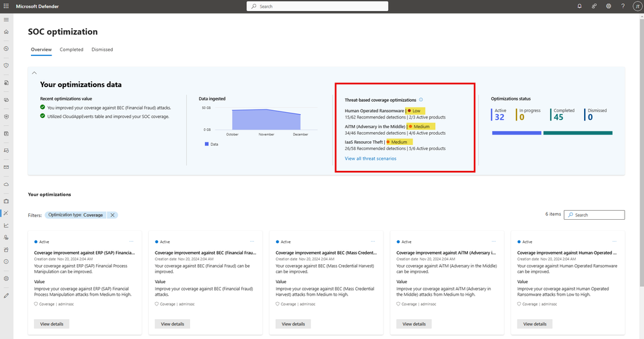Click the Optimization type: Coverage filter chip
Screen dimensions: 644x339
click(75, 215)
